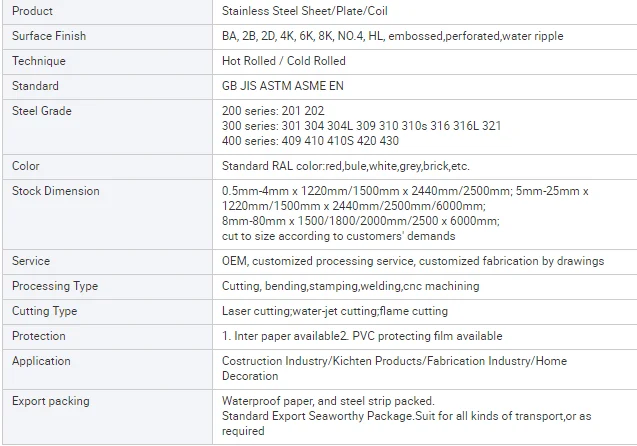Click the Steel Grade label

click(x=42, y=111)
